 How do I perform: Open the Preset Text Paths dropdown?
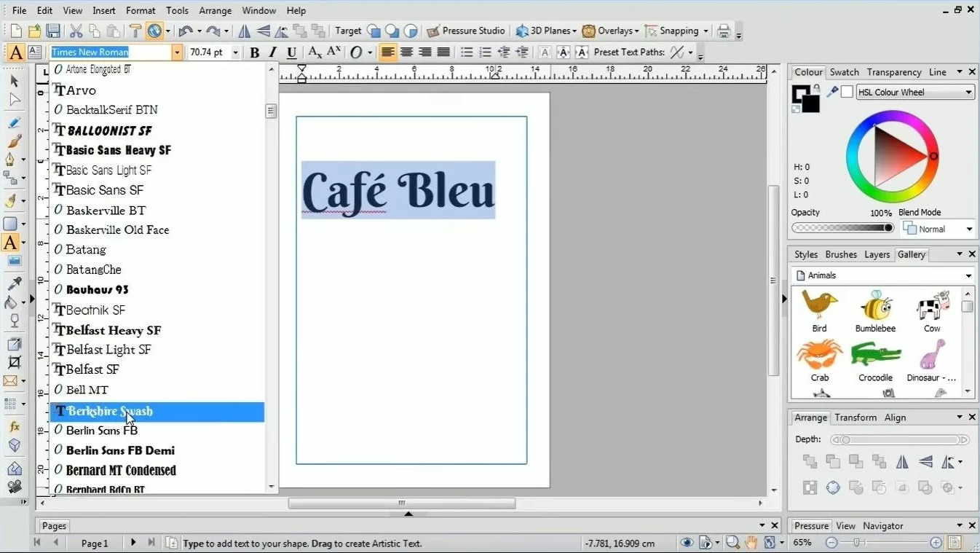(689, 52)
